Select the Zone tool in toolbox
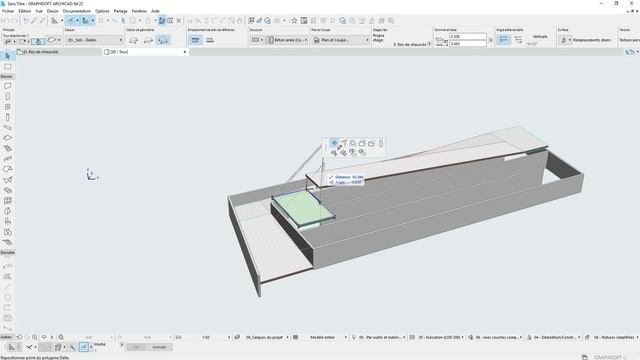Image resolution: width=640 pixels, height=360 pixels. (x=7, y=232)
